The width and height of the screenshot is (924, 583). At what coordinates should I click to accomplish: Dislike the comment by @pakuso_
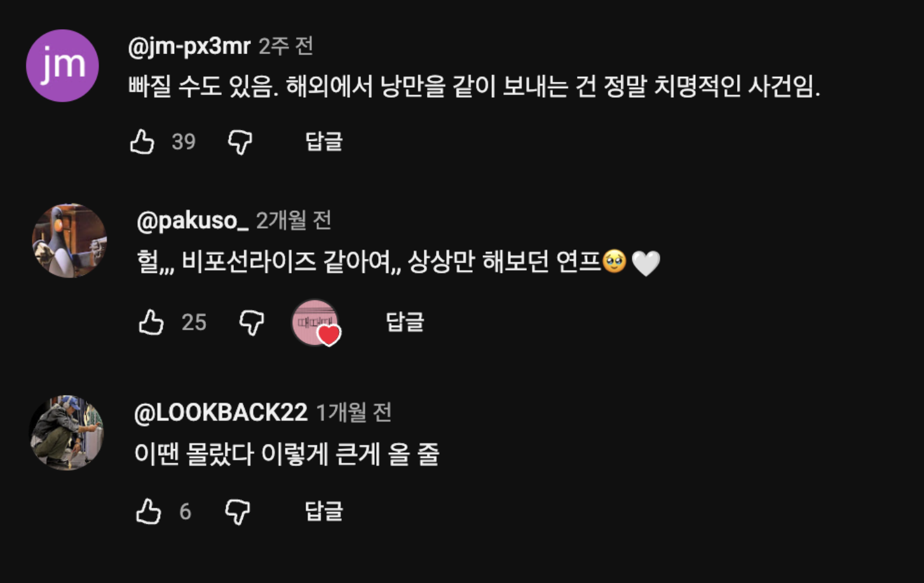point(251,323)
